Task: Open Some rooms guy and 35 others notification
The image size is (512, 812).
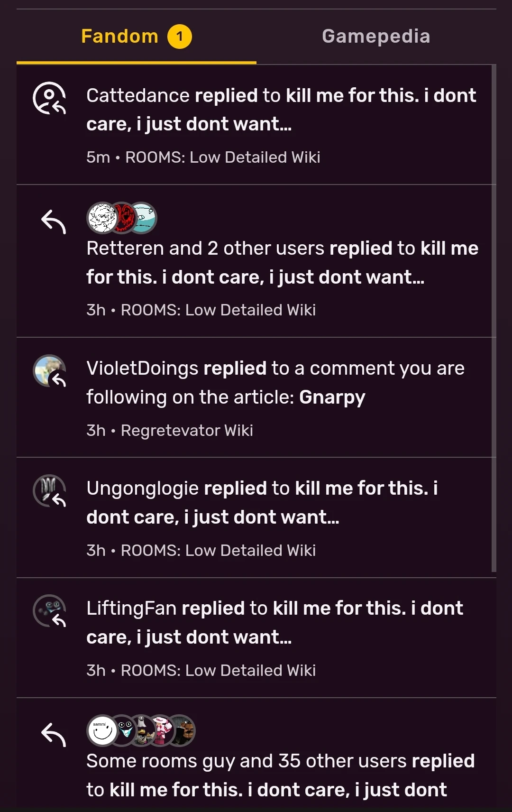Action: click(x=280, y=775)
